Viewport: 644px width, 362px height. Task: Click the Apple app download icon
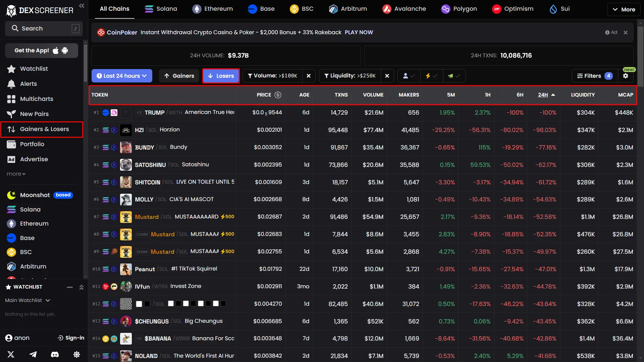click(56, 51)
